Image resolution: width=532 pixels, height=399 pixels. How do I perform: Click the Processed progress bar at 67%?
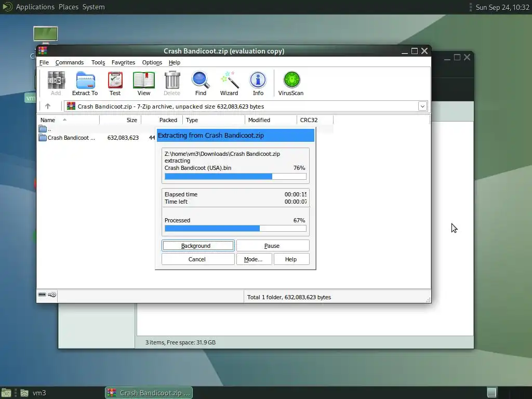coord(235,229)
